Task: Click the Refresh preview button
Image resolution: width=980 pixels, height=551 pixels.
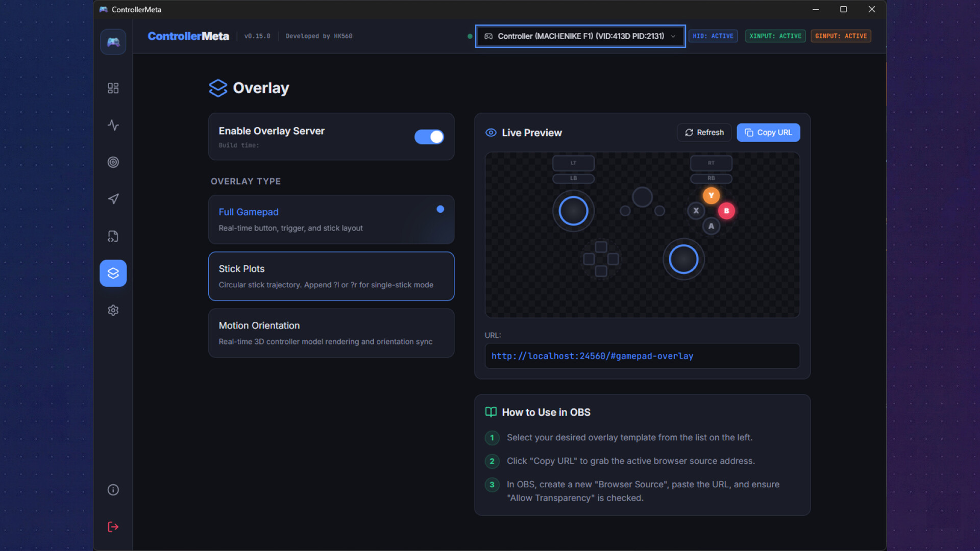Action: (704, 133)
